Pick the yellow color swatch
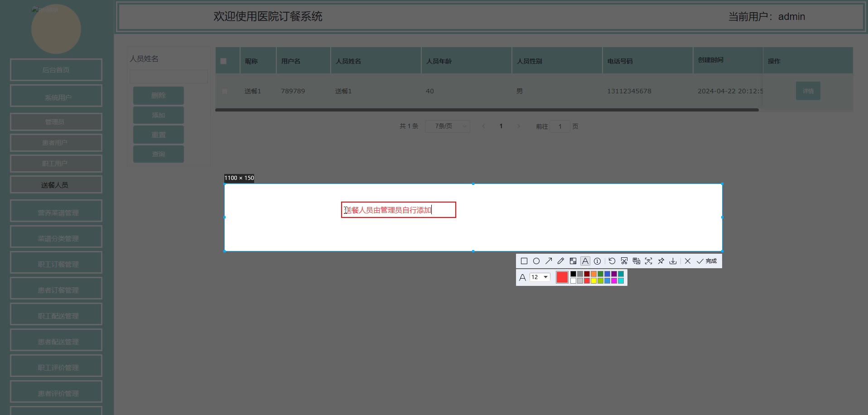The width and height of the screenshot is (868, 415). coord(593,281)
